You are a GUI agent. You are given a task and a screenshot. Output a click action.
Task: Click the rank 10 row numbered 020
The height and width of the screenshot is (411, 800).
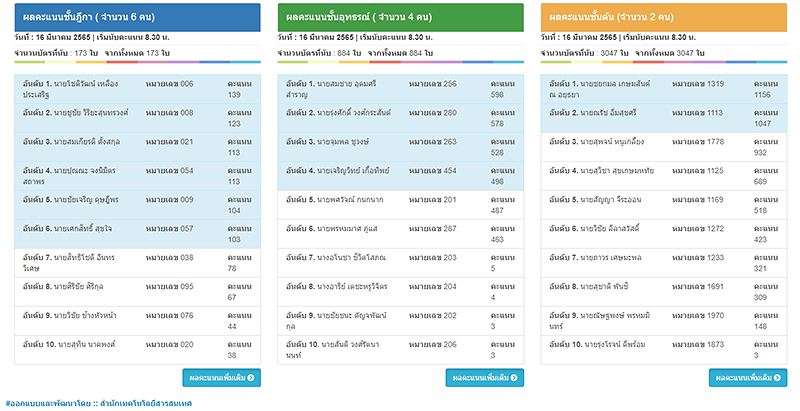[x=137, y=349]
